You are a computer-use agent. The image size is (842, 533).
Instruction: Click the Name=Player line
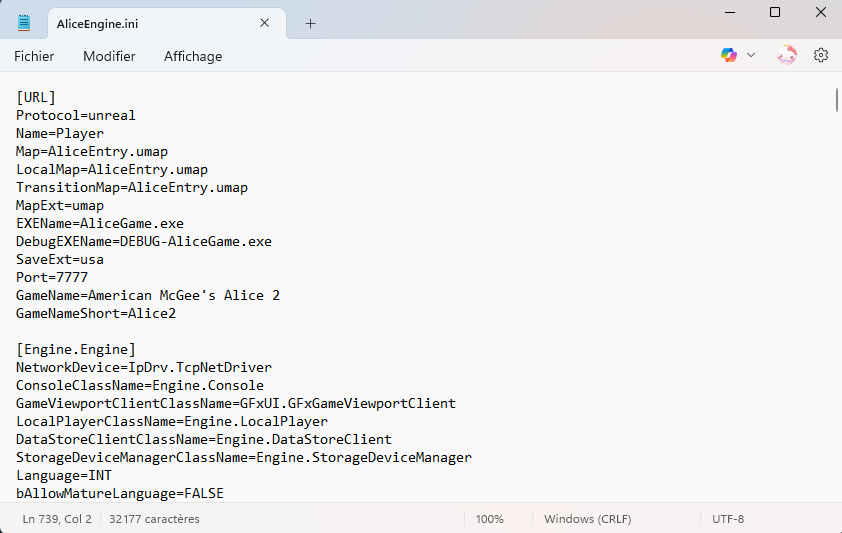tap(60, 134)
